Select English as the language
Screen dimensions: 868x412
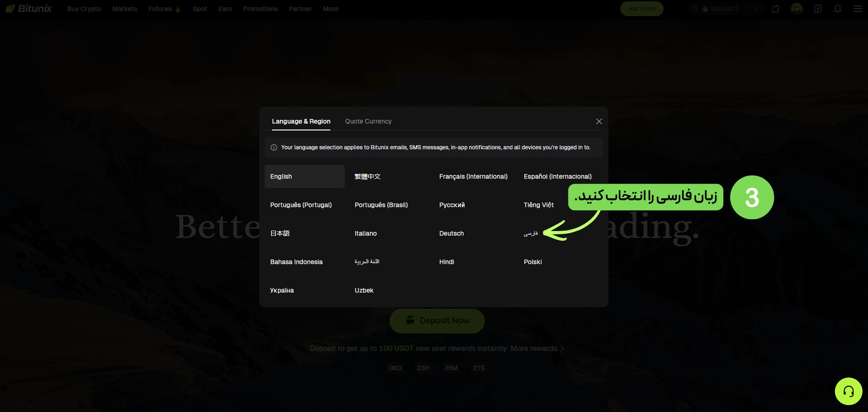(x=305, y=176)
